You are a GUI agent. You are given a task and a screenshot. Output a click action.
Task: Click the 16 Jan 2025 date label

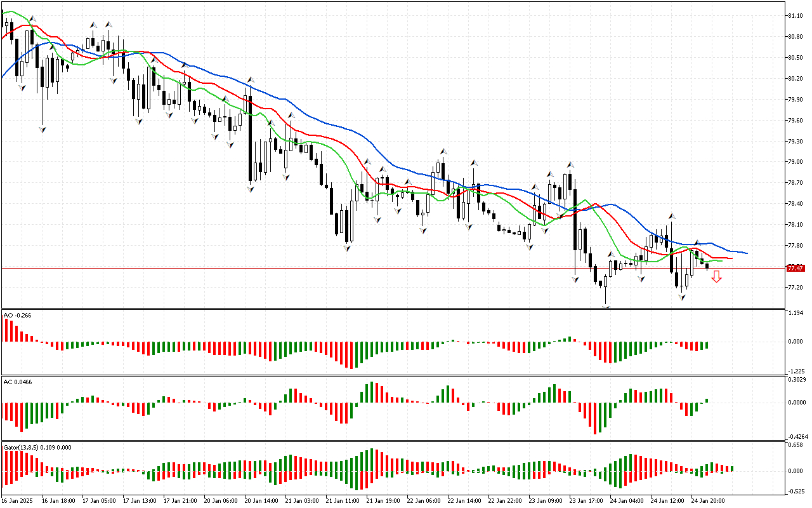coord(18,501)
